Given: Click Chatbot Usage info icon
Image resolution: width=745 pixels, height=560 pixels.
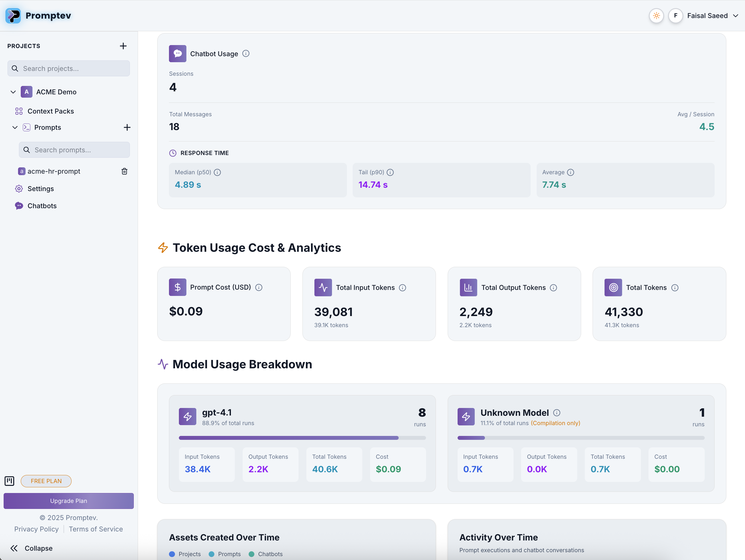Looking at the screenshot, I should point(246,54).
